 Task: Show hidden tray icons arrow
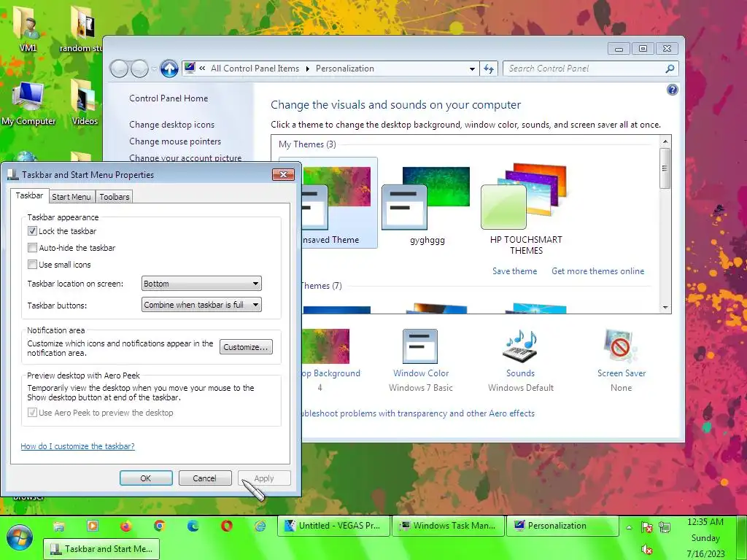coord(629,527)
